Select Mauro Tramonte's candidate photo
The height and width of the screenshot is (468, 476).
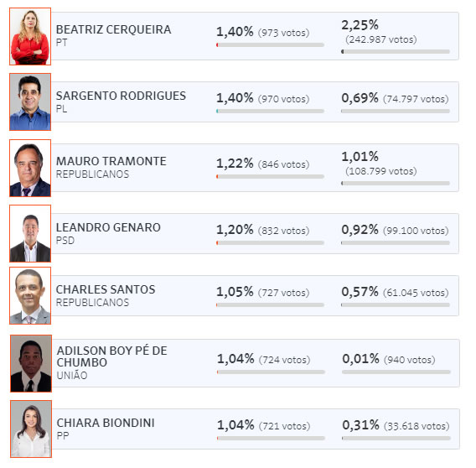[x=30, y=169]
